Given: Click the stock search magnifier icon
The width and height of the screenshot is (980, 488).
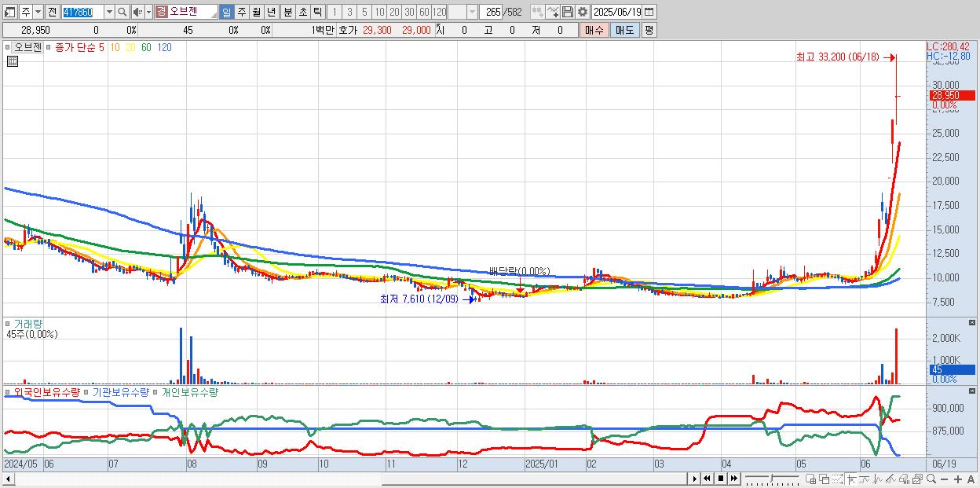Looking at the screenshot, I should tap(122, 12).
